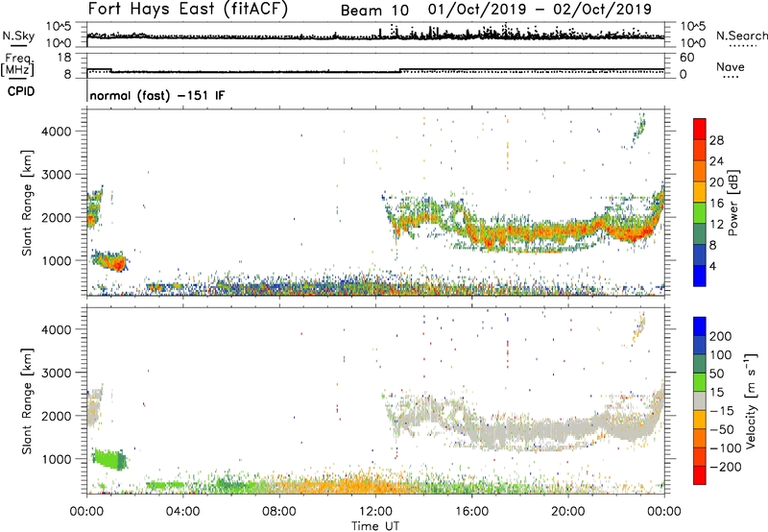This screenshot has height=532, width=768.
Task: Click the red-orange power patch near 1000 km
Action: [110, 261]
